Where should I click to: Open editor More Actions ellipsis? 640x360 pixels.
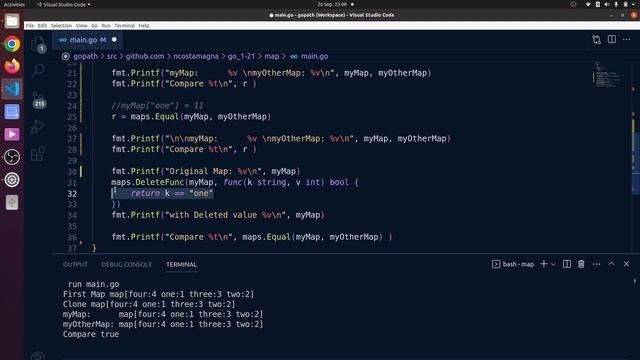pos(627,40)
